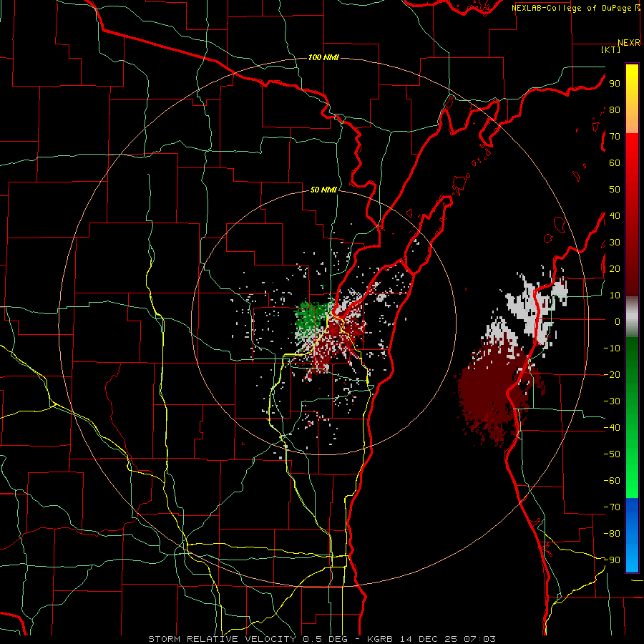The height and width of the screenshot is (644, 644).
Task: Click the 0 value on velocity scale
Action: click(x=618, y=321)
